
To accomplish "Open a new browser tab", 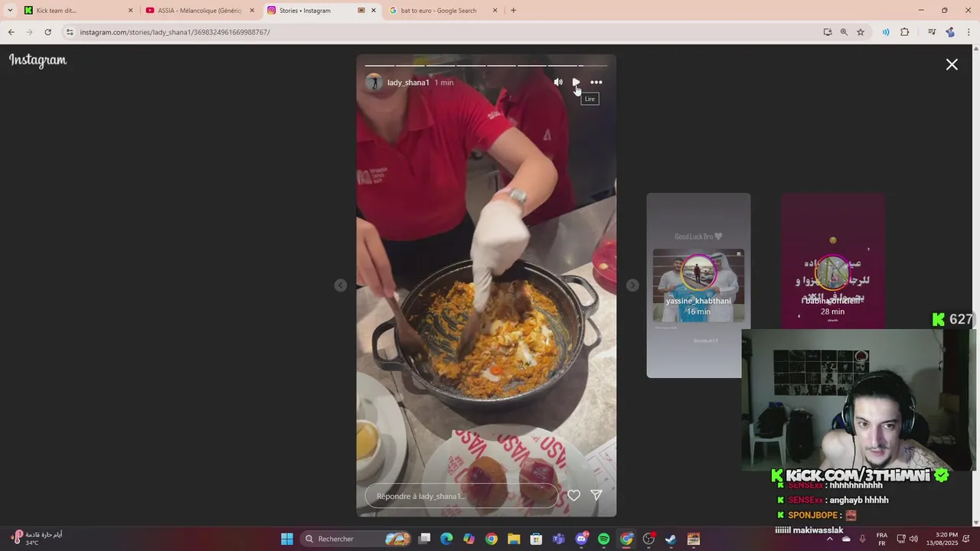I will [513, 11].
